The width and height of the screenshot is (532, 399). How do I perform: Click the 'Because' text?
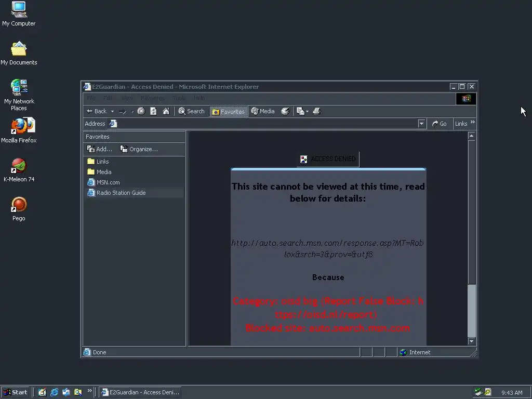tap(328, 277)
